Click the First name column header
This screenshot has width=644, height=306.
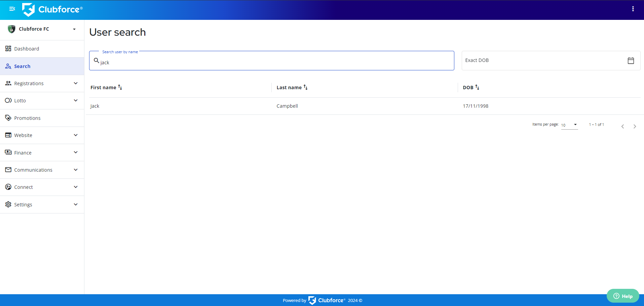pyautogui.click(x=103, y=88)
